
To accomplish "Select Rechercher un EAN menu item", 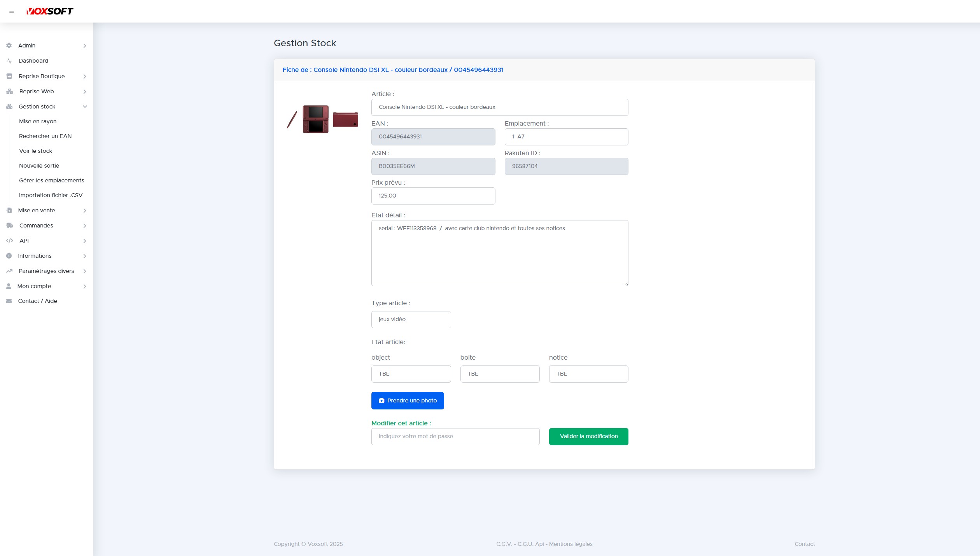I will point(45,136).
